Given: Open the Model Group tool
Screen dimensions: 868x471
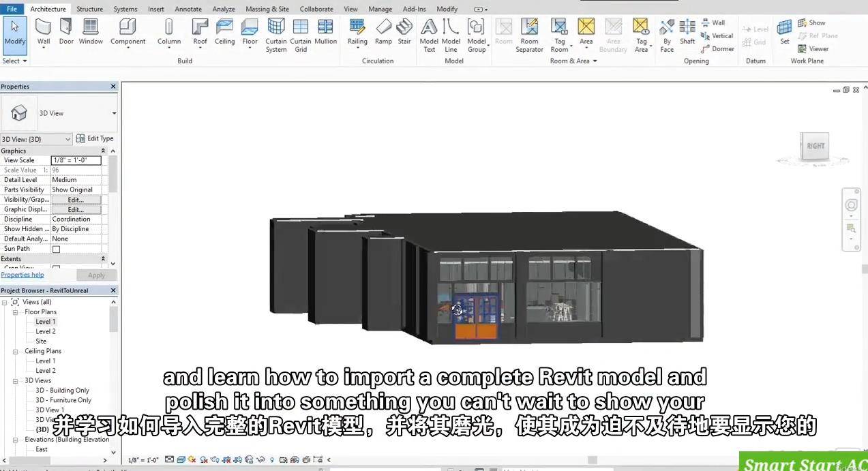Looking at the screenshot, I should [477, 35].
